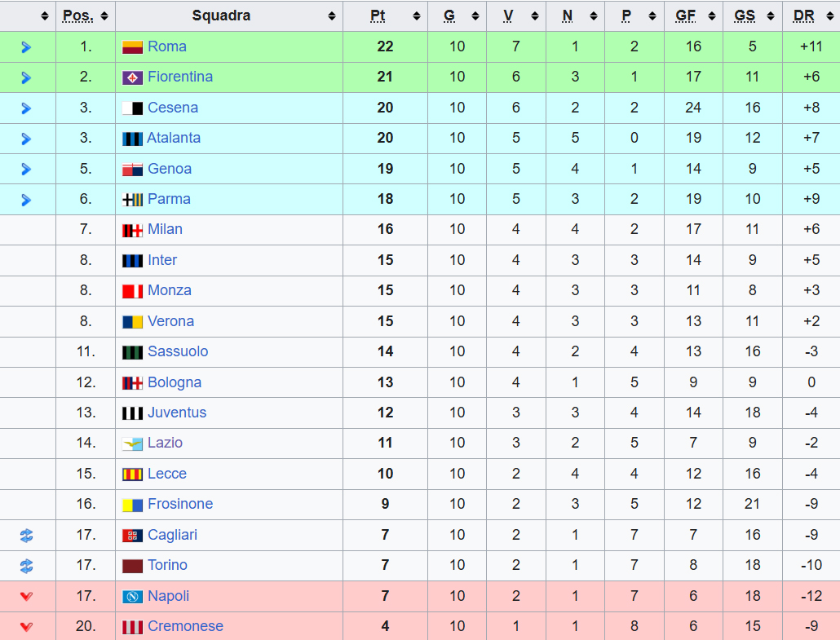Click Inter's points value 15
Screen dimensions: 840x640
[385, 260]
